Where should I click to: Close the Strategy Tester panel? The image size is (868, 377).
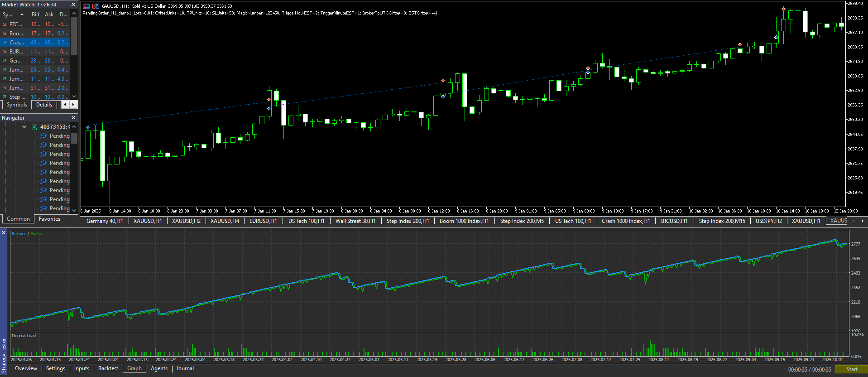pos(4,233)
